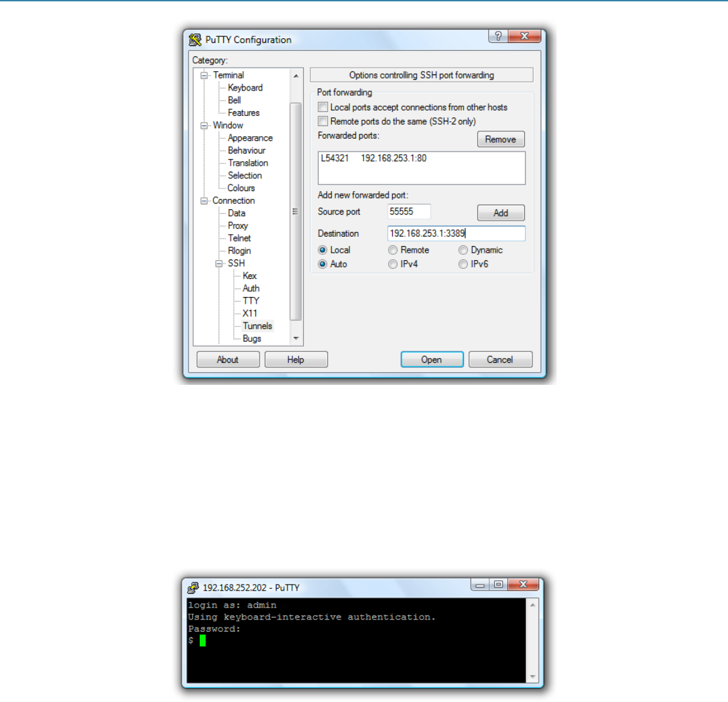Screen dimensions: 728x702
Task: Open the Proxy category
Action: [x=238, y=226]
